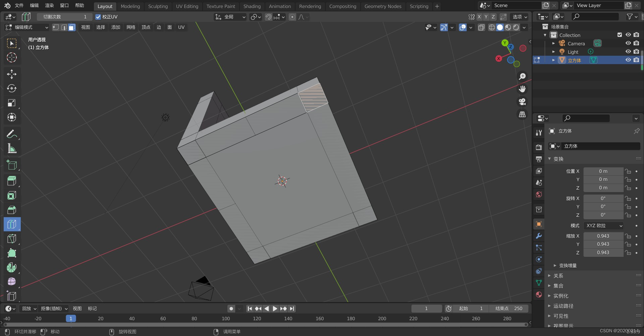The image size is (644, 336).
Task: Open the 文件 menu
Action: 19,5
